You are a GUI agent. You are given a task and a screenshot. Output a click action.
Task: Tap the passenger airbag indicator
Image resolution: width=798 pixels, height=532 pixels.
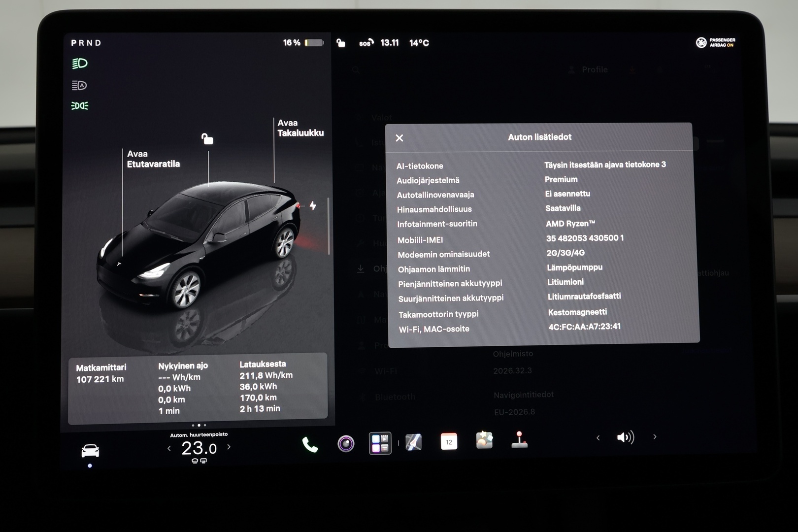click(x=715, y=42)
